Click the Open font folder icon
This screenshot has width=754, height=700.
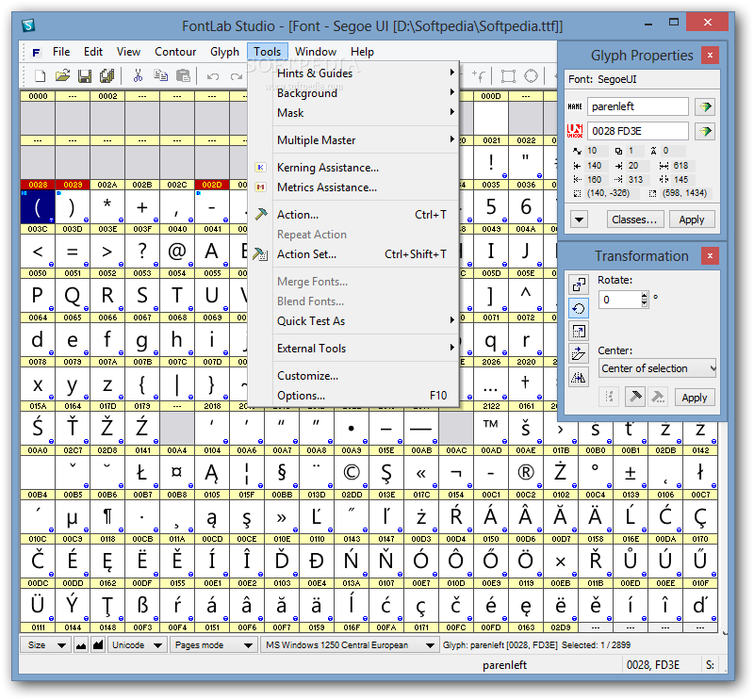62,76
